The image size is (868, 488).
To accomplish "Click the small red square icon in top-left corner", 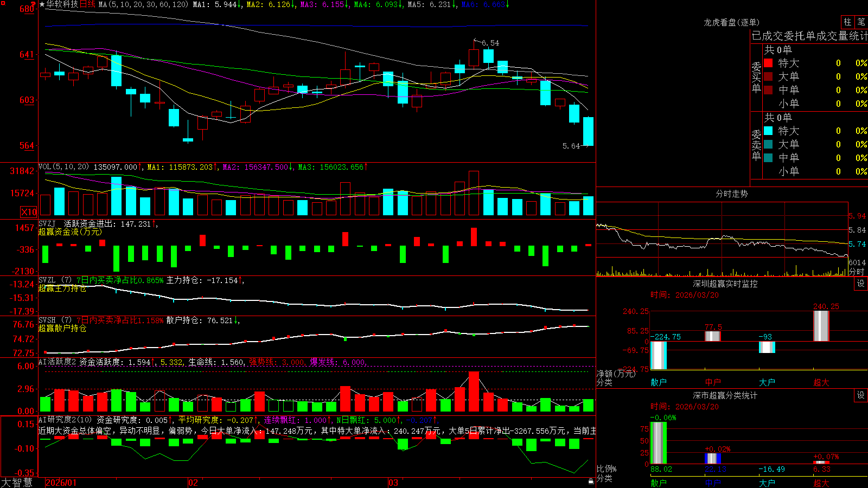I will [2, 3].
